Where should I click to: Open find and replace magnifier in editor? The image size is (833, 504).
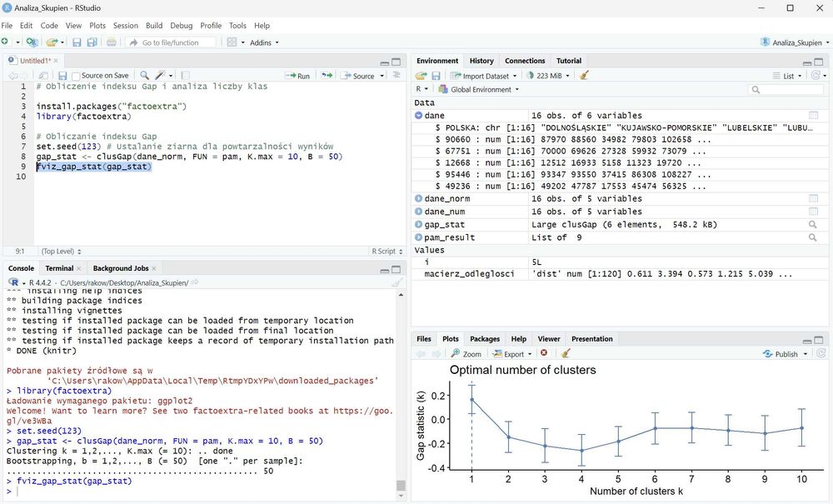(x=144, y=76)
